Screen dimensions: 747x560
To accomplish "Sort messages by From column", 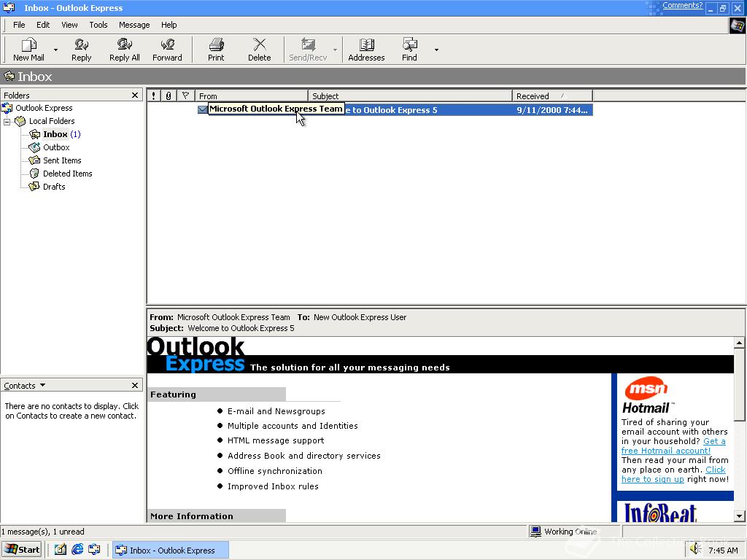I will tap(252, 96).
